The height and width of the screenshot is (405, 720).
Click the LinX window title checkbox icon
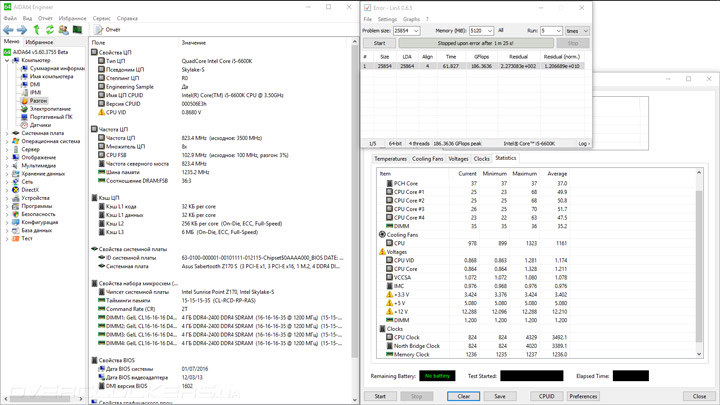pyautogui.click(x=367, y=7)
